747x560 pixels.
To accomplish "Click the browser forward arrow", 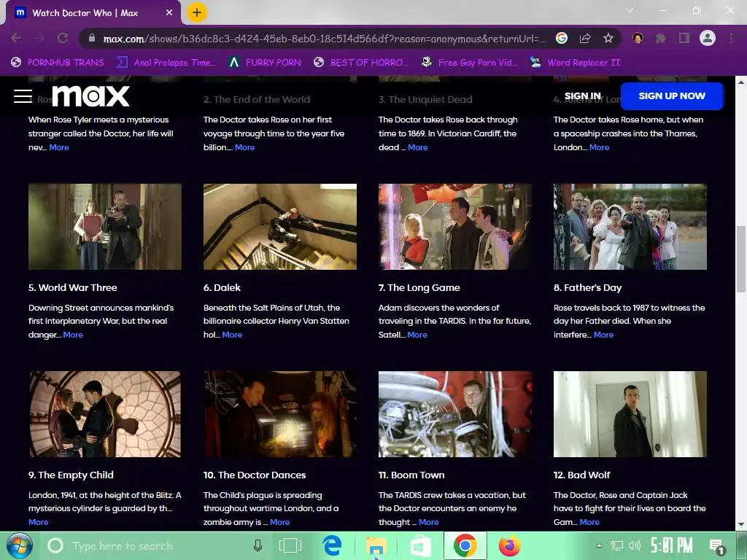I will [x=39, y=38].
